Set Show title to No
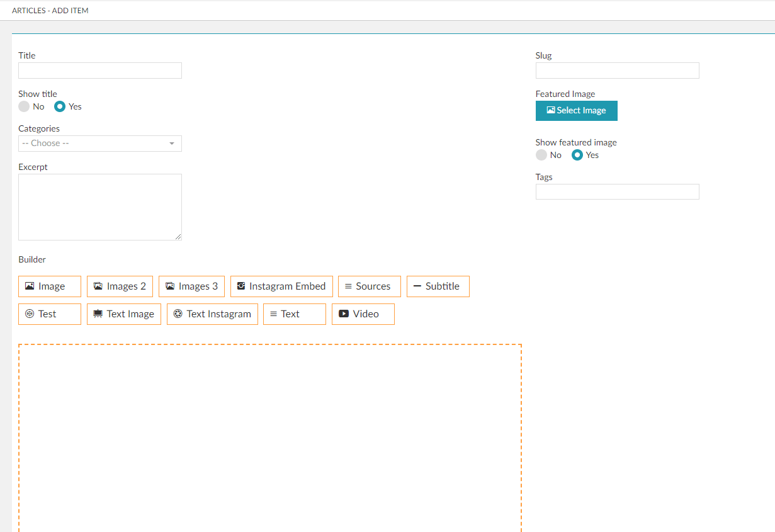Viewport: 775px width, 532px height. pos(24,107)
